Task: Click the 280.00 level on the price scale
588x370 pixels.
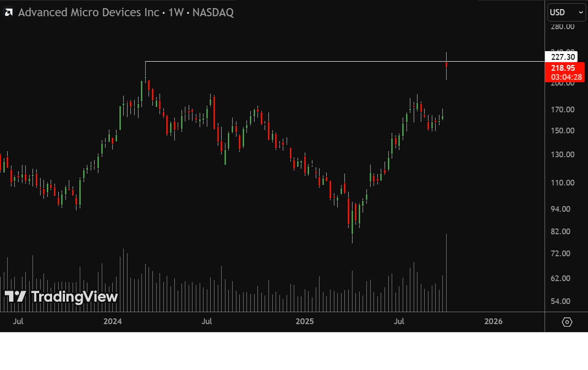Action: [x=562, y=26]
